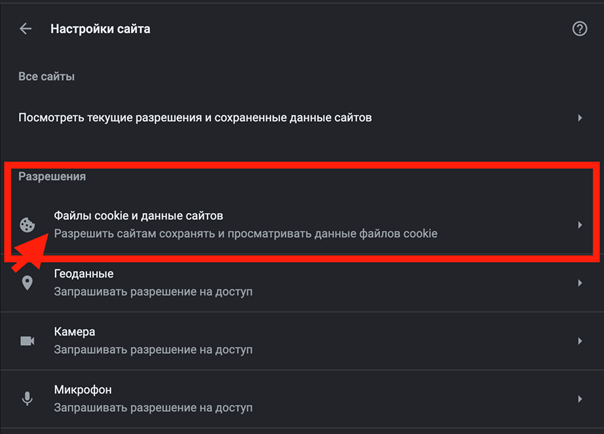Open the Микрофон permission settings
604x434 pixels.
[302, 399]
